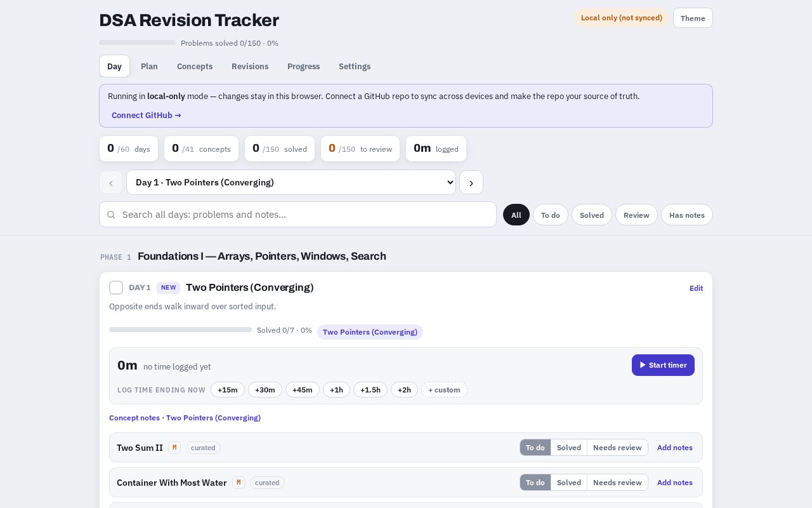Edit the Day 1 entry
This screenshot has height=508, width=812.
[696, 288]
